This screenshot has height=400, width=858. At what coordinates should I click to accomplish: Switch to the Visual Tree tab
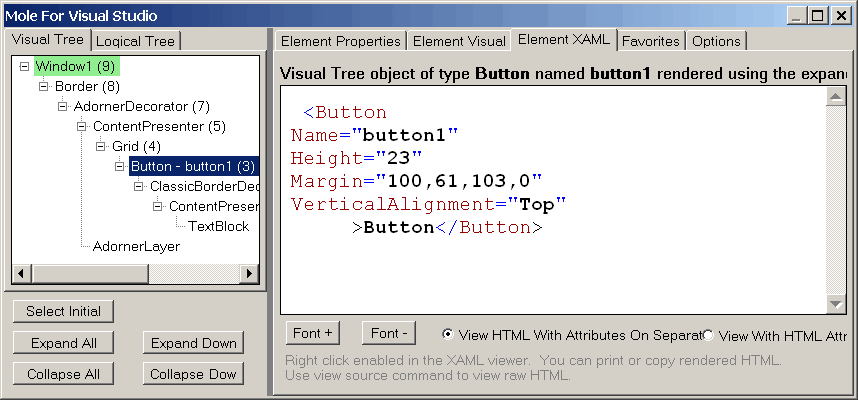click(x=48, y=39)
